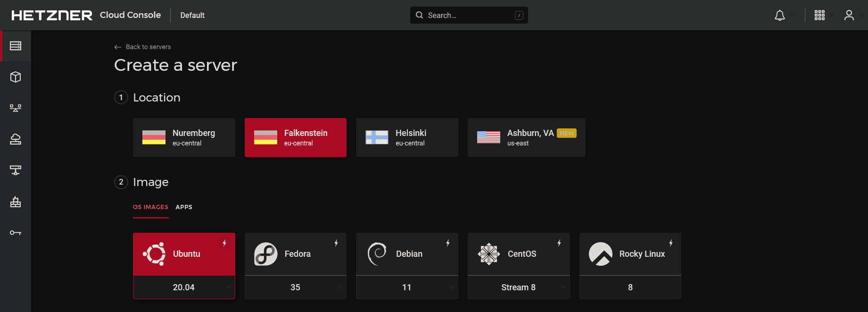Switch to OS Images tab
The width and height of the screenshot is (868, 312).
tap(150, 207)
